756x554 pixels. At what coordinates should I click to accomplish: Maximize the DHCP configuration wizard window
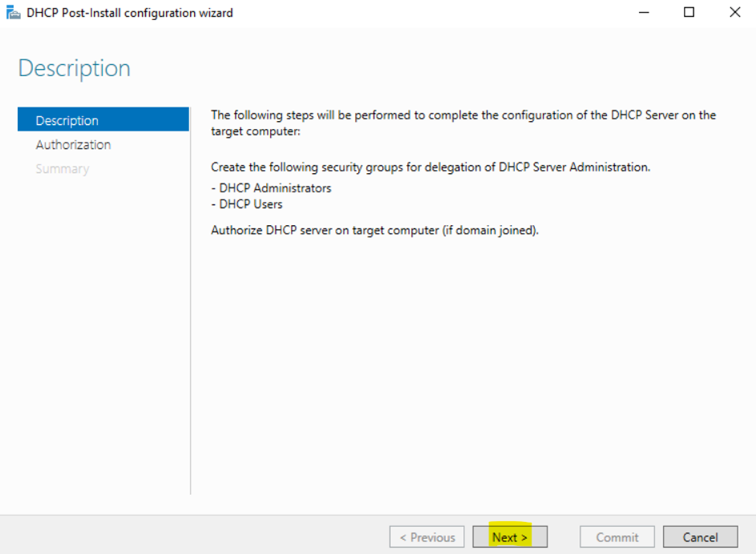tap(689, 12)
